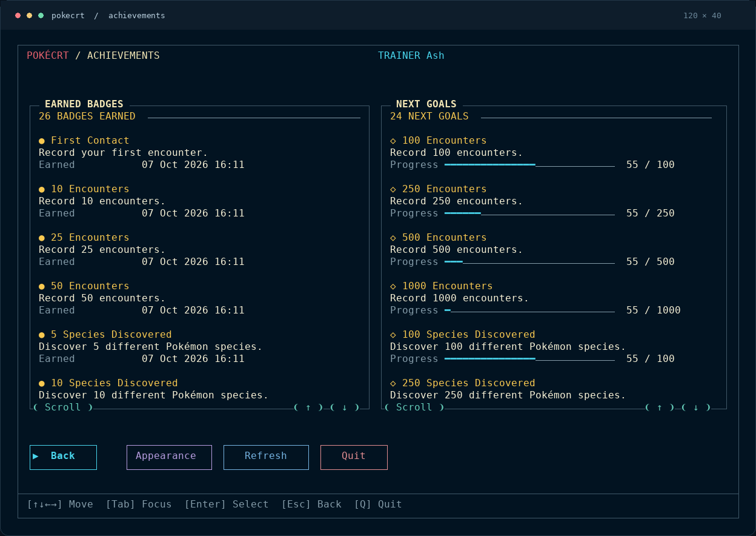756x536 pixels.
Task: Click the yellow window minimize dot
Action: coord(29,15)
